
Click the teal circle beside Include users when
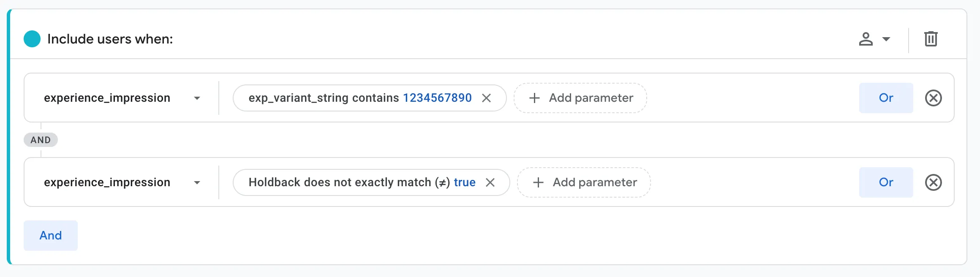(32, 39)
